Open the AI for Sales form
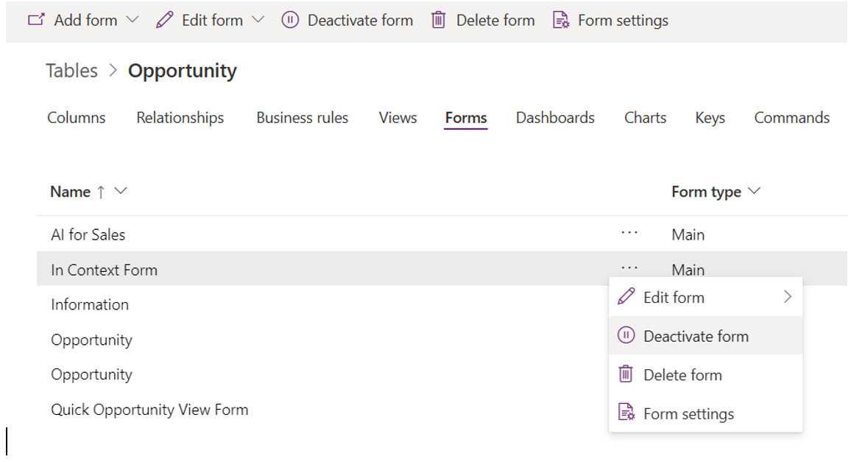The image size is (868, 462). coord(88,234)
